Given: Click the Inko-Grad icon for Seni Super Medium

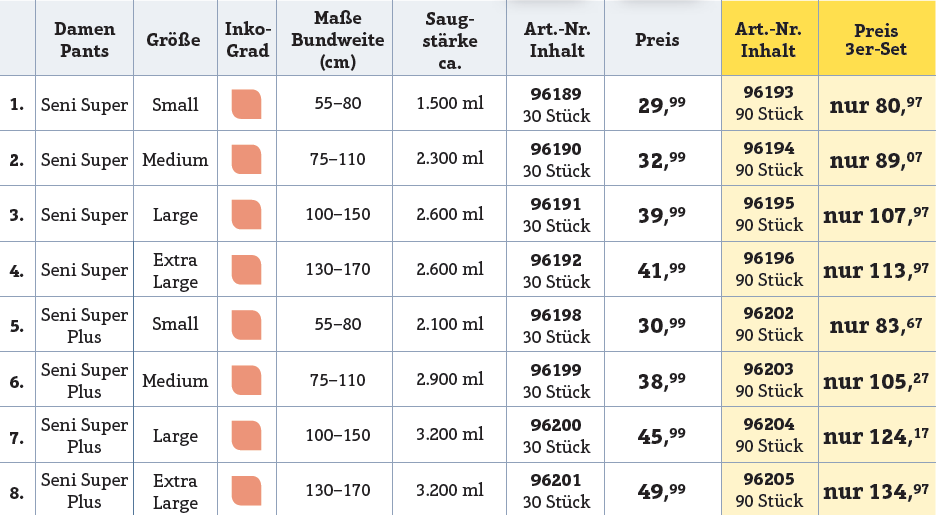Looking at the screenshot, I should (x=246, y=159).
